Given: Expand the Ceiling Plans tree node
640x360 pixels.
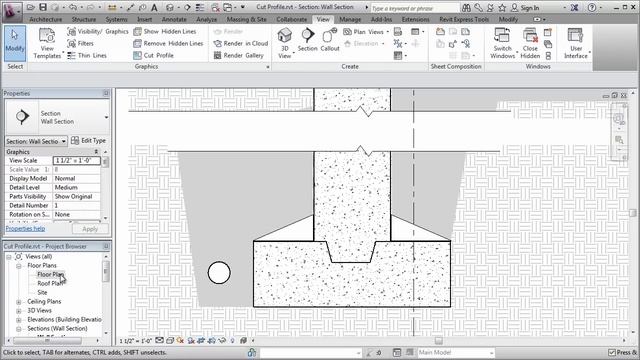Looking at the screenshot, I should click(18, 302).
